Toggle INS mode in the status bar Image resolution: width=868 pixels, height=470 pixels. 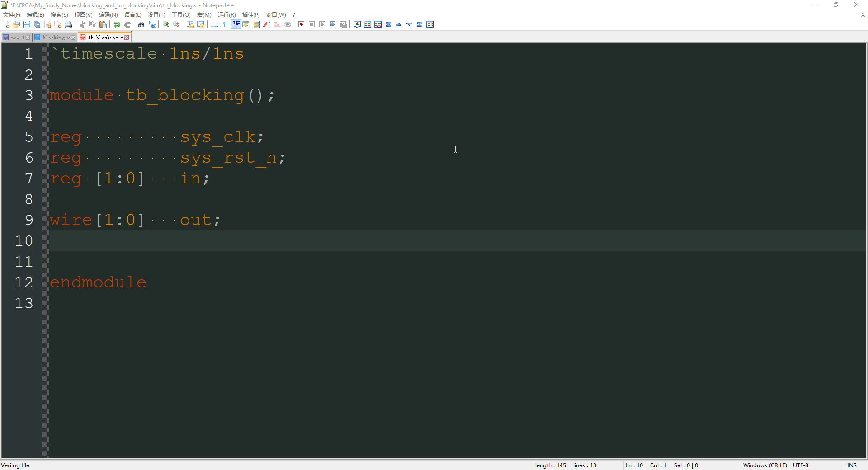[x=851, y=465]
